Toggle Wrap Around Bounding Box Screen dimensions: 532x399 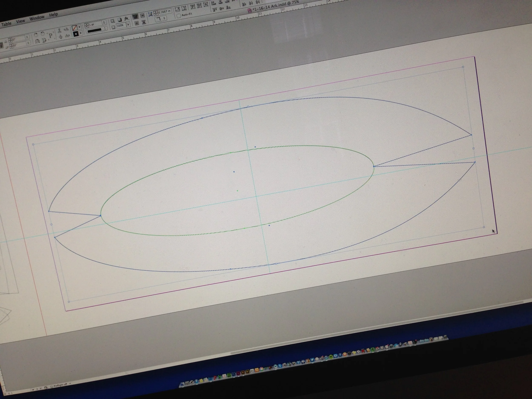pos(142,15)
